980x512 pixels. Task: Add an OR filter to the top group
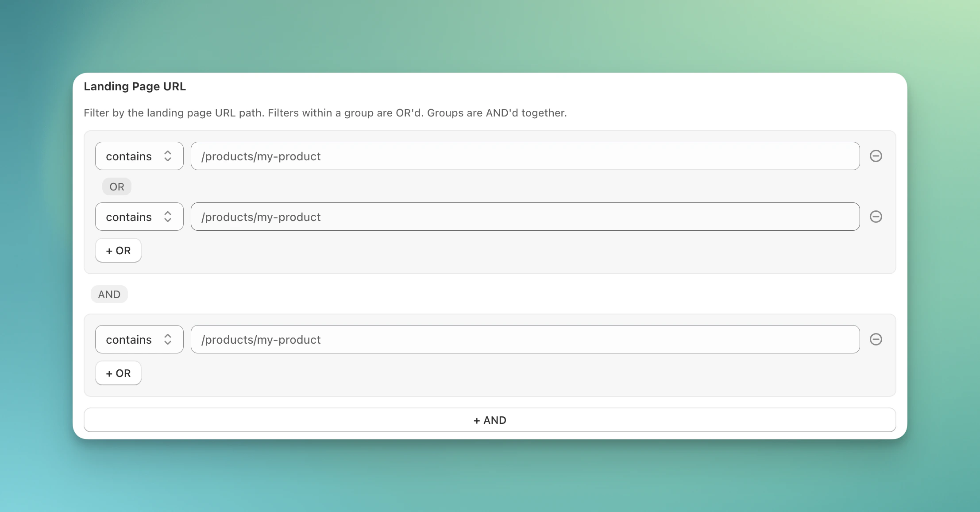[118, 251]
